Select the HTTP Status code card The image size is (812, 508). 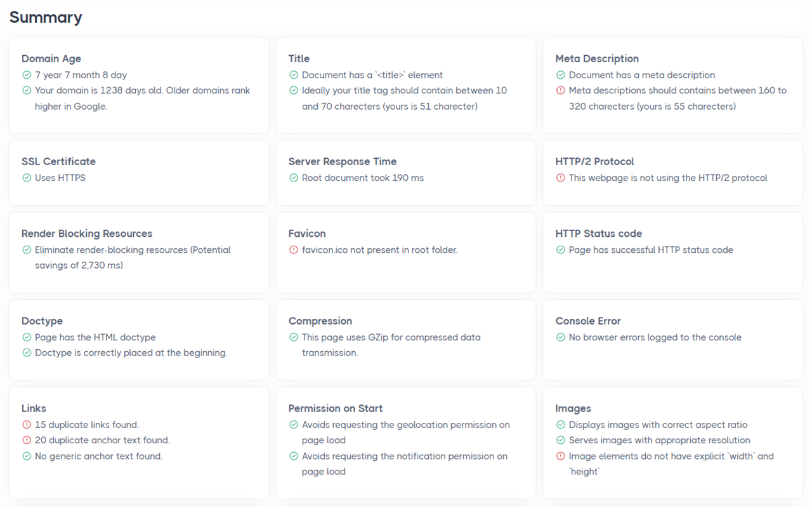point(599,234)
